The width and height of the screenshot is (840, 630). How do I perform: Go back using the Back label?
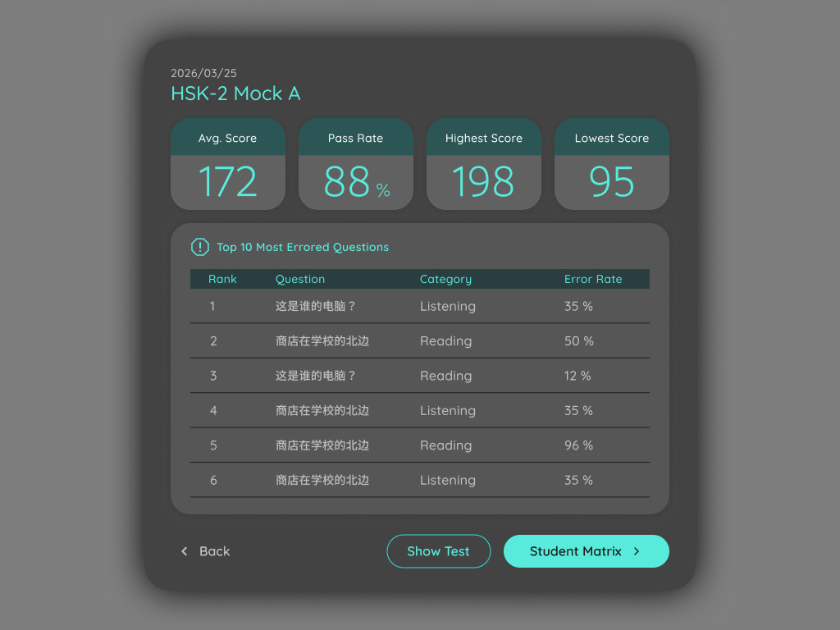[x=214, y=551]
